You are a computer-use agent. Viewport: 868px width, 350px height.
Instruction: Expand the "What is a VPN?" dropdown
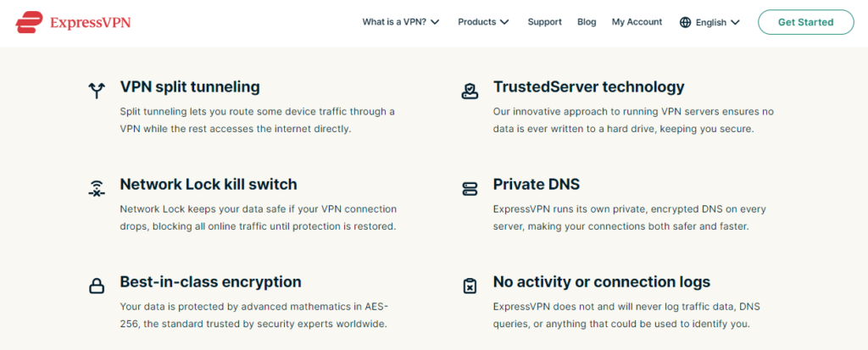tap(400, 22)
